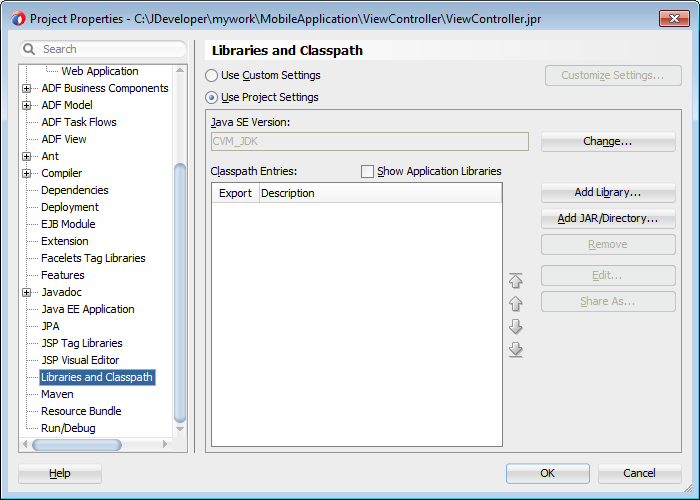Click the Edit... button
This screenshot has height=500, width=700.
point(608,275)
